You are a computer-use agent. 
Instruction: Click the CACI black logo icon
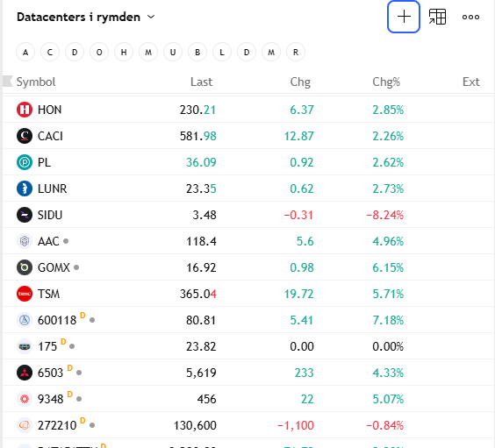pyautogui.click(x=25, y=136)
